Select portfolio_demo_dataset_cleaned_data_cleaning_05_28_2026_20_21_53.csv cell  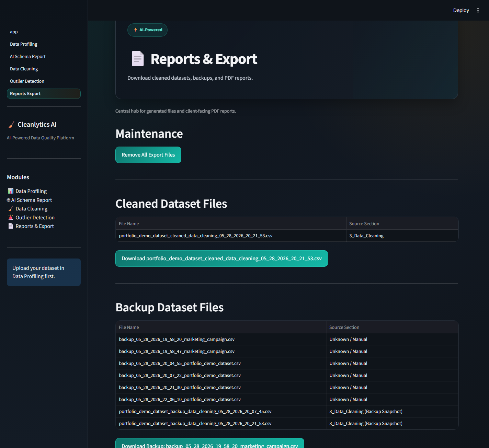click(231, 236)
